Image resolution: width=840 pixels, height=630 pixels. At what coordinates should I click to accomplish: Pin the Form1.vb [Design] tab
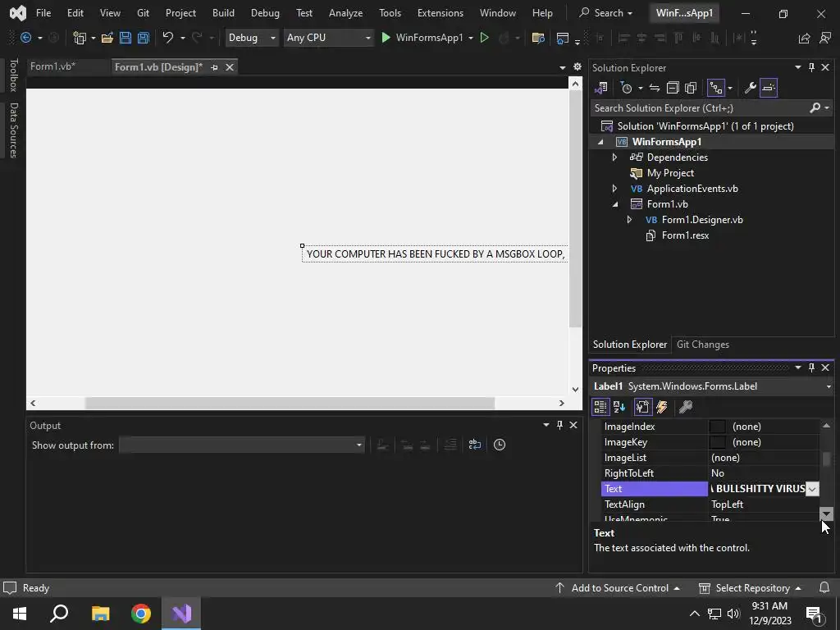click(214, 67)
